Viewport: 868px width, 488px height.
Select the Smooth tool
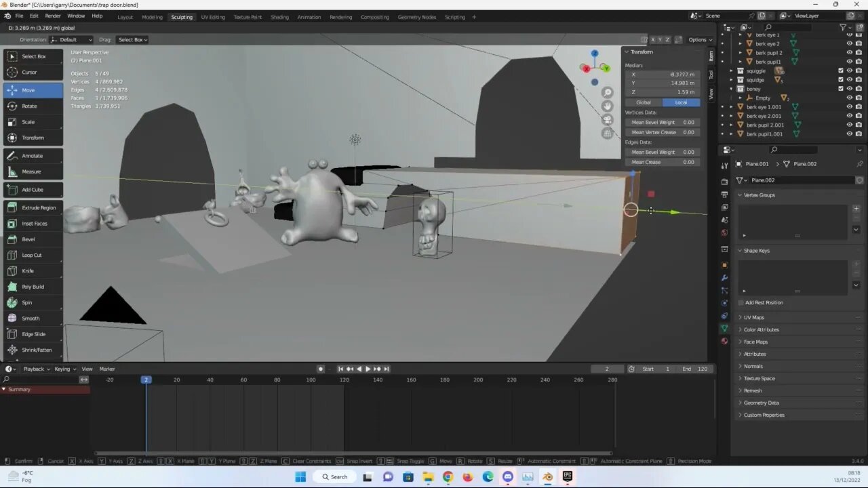pos(33,319)
